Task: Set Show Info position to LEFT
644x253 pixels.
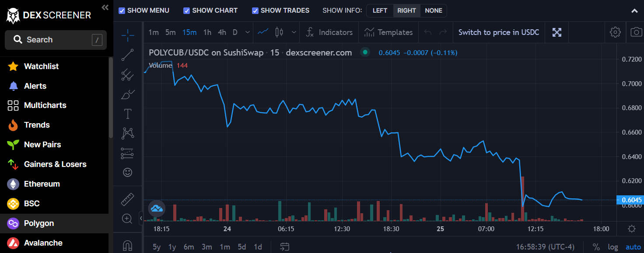Action: 380,10
